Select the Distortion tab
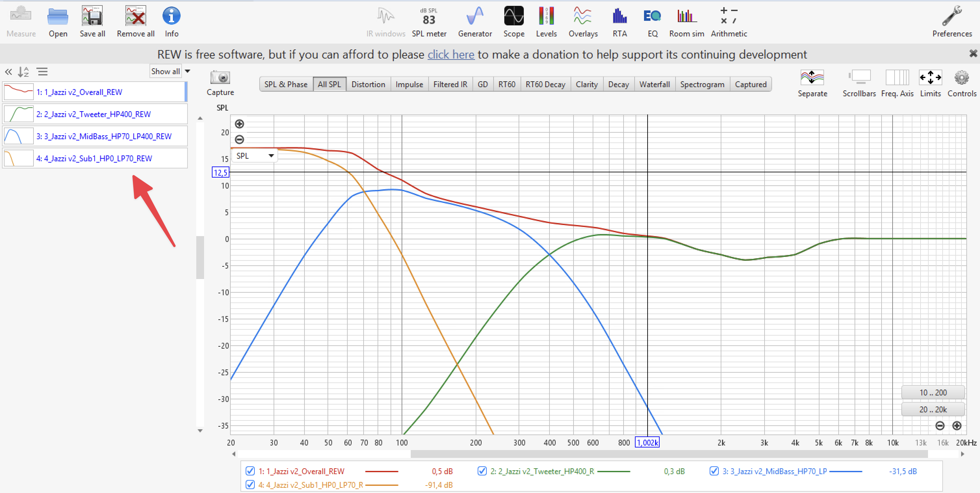 tap(368, 84)
